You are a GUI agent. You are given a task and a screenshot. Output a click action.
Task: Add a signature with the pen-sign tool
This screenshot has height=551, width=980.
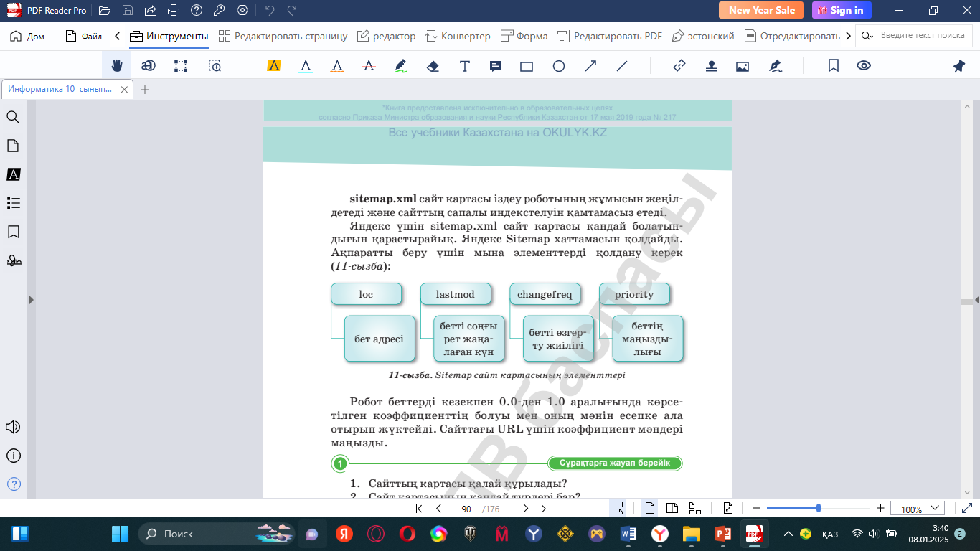[x=775, y=66]
